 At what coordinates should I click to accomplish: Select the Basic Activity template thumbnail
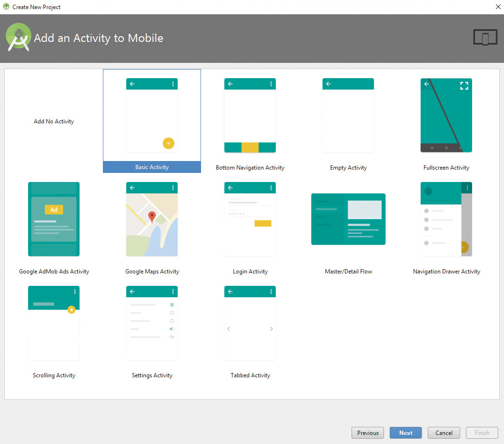(x=151, y=115)
